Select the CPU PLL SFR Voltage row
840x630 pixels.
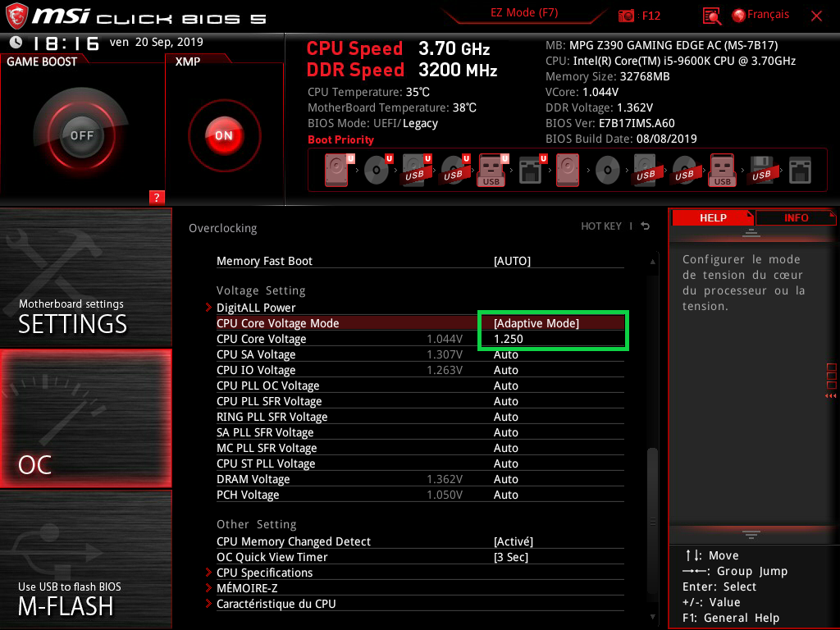tap(420, 401)
